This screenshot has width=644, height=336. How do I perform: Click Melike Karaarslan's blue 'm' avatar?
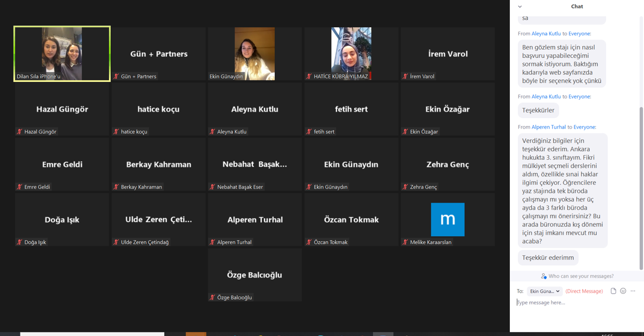[448, 219]
